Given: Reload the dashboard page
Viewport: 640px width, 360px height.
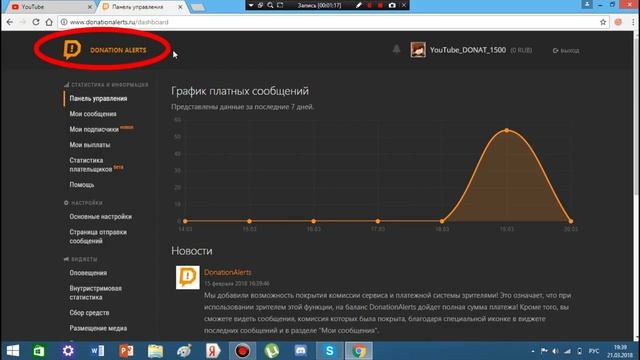Looking at the screenshot, I should coord(36,22).
